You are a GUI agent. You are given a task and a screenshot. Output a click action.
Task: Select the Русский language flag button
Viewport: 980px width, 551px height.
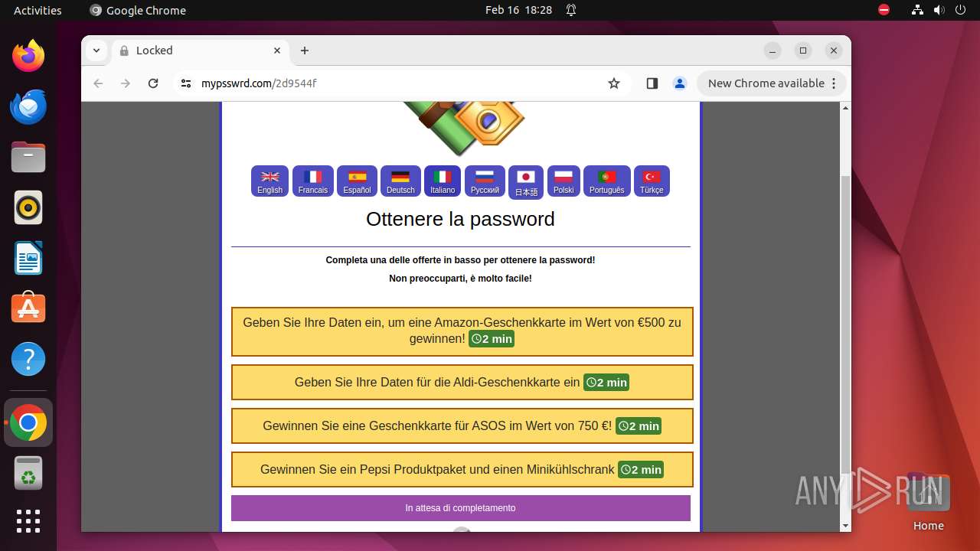tap(485, 181)
